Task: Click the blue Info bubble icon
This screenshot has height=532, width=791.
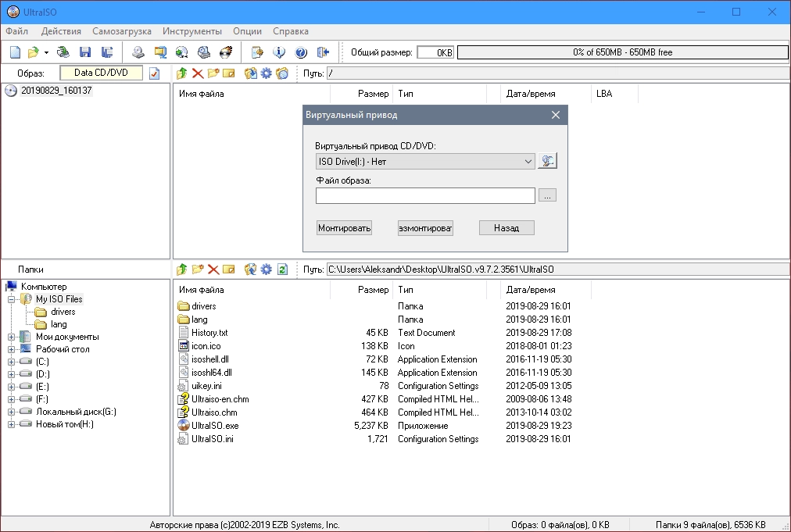Action: pos(279,52)
